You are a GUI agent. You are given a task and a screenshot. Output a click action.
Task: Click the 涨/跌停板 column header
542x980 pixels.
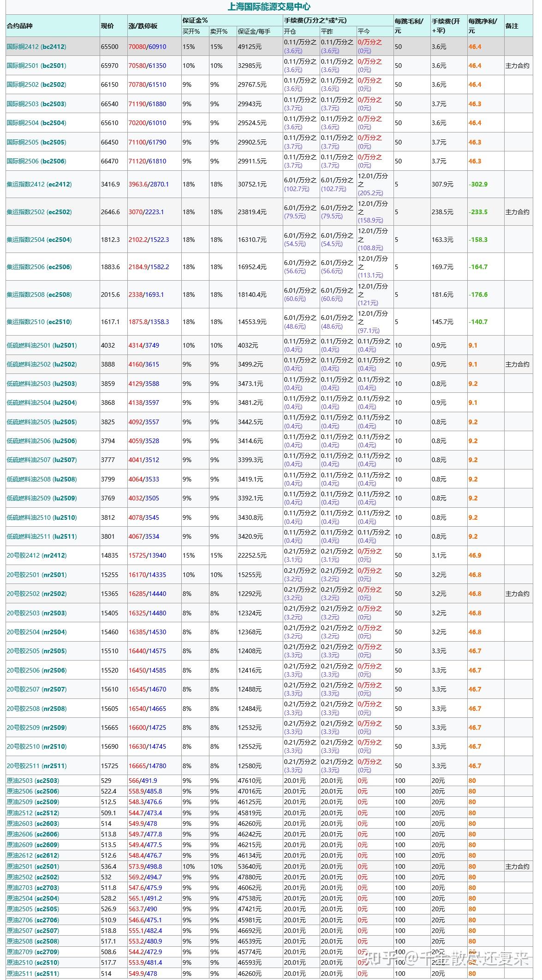143,26
